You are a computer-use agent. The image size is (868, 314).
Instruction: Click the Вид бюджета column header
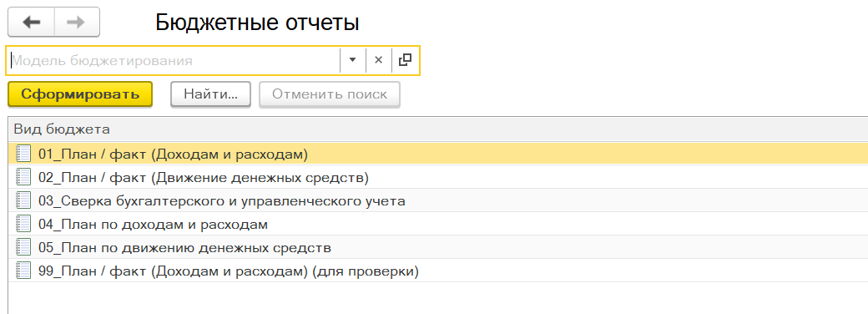click(438, 129)
